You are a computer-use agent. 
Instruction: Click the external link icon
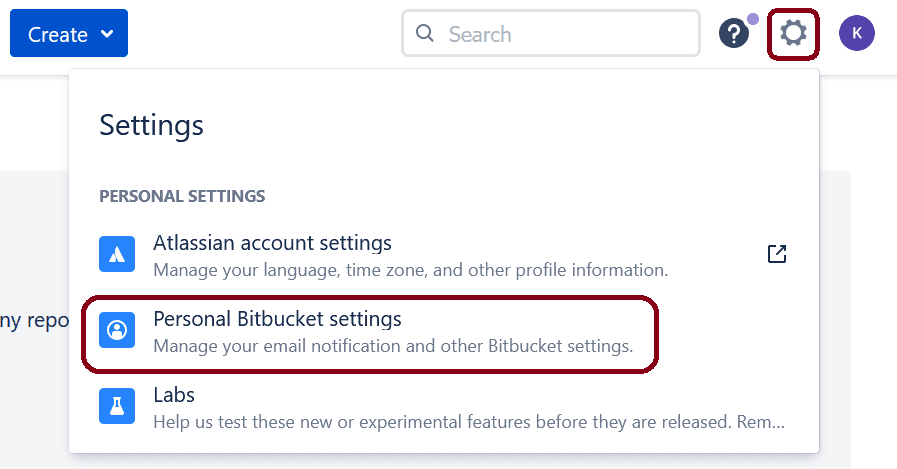(x=777, y=254)
